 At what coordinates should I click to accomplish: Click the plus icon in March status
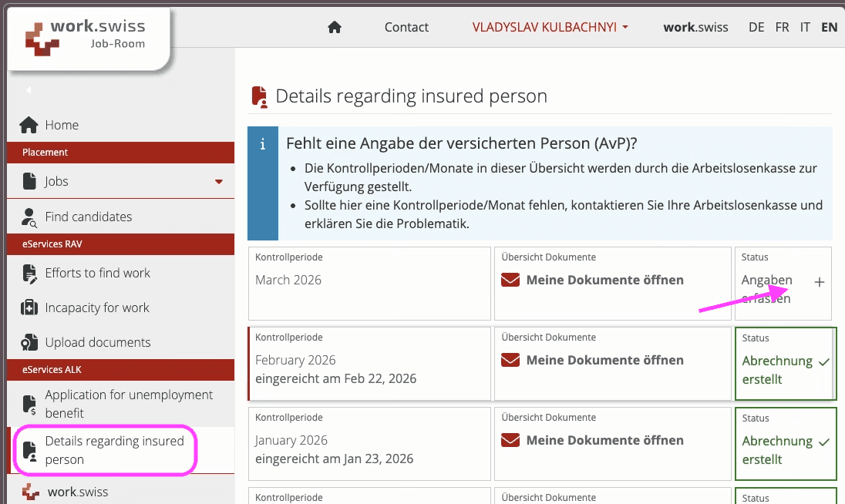(819, 283)
